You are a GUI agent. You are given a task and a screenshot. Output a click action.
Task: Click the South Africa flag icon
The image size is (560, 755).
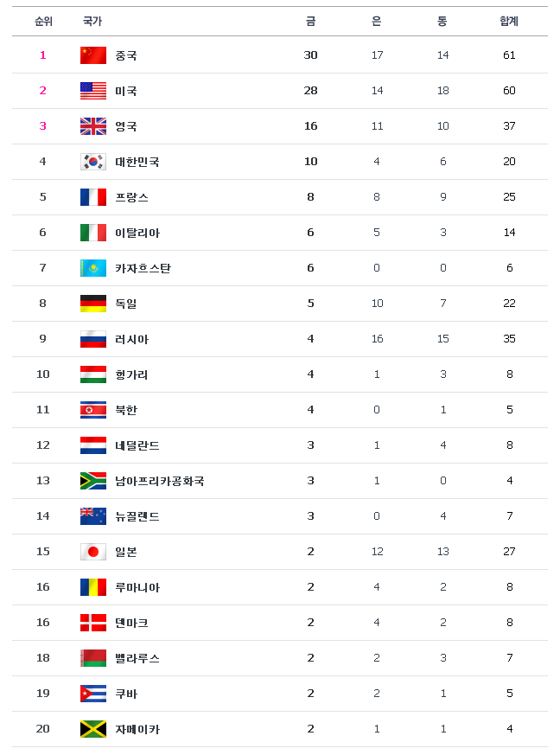coord(92,481)
